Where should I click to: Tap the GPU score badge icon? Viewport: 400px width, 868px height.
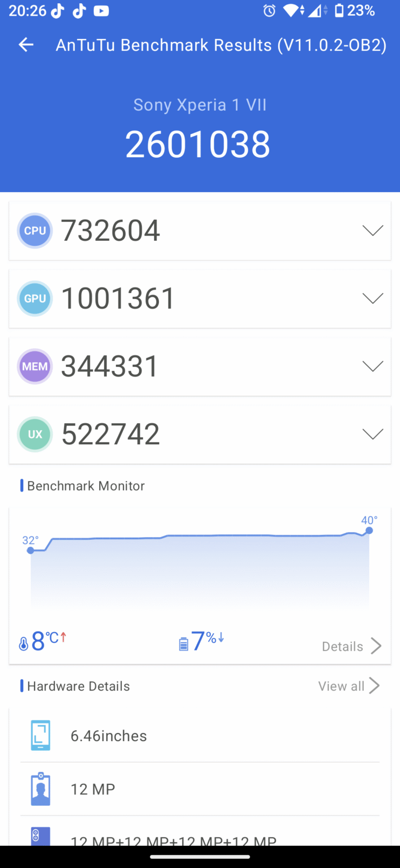[x=35, y=298]
